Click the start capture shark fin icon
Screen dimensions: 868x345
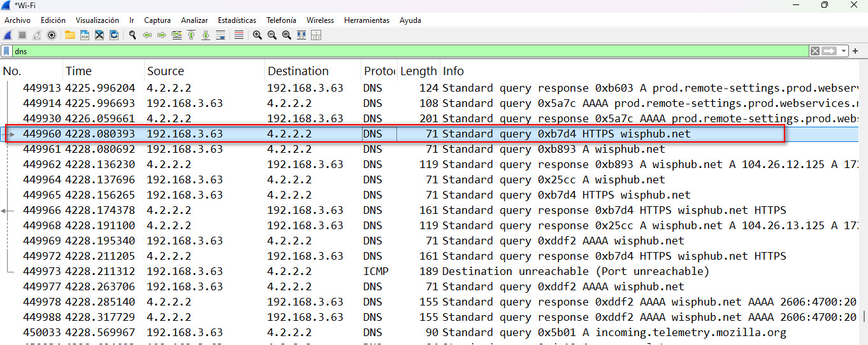8,35
